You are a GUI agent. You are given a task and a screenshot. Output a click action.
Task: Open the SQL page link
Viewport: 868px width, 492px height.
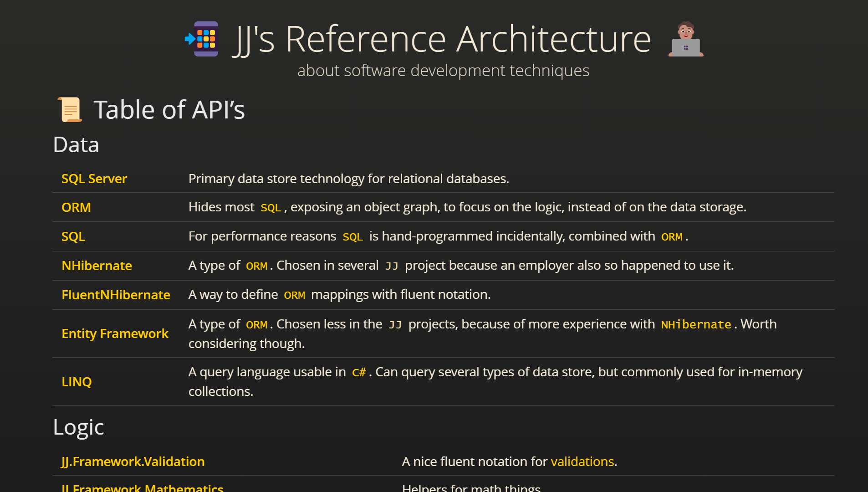73,236
